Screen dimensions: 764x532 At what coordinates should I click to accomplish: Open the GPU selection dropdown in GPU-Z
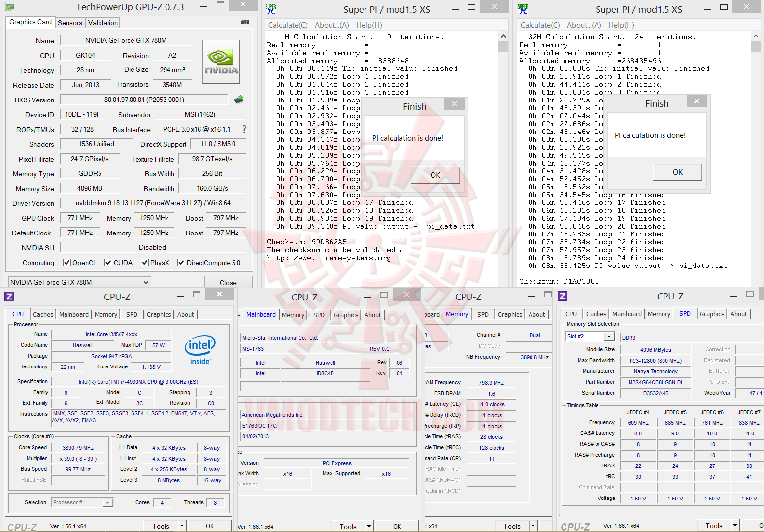click(80, 282)
